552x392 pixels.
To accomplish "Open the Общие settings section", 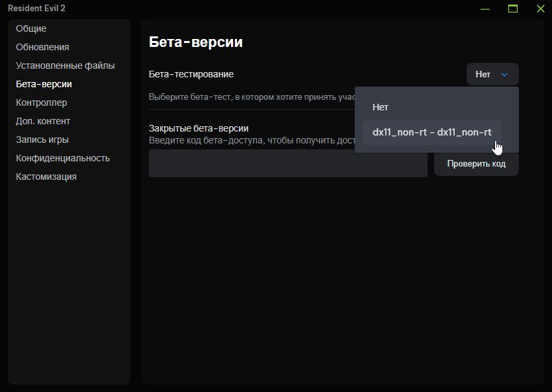I will 31,28.
